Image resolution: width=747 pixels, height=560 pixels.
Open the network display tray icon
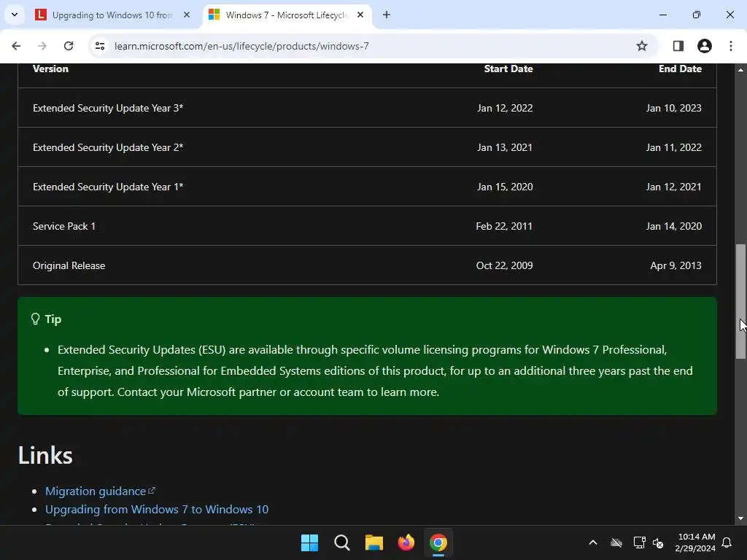(639, 542)
